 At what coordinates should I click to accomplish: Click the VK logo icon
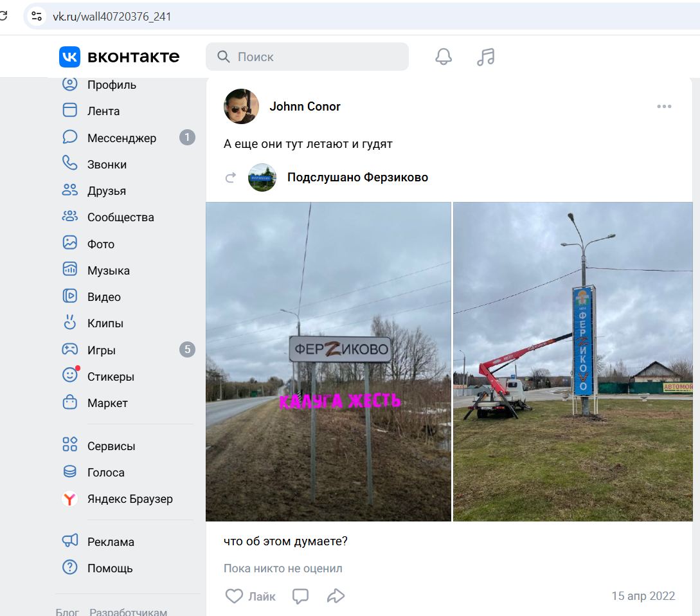click(69, 57)
